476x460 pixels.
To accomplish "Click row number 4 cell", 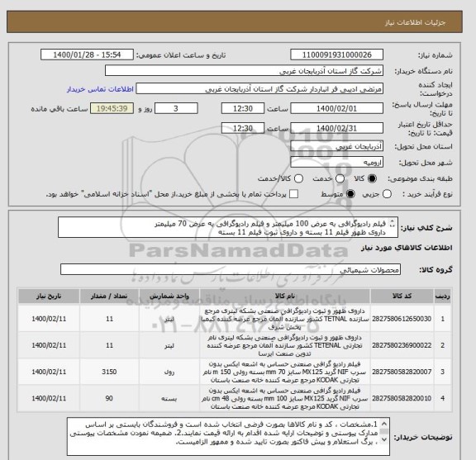I will [x=443, y=398].
